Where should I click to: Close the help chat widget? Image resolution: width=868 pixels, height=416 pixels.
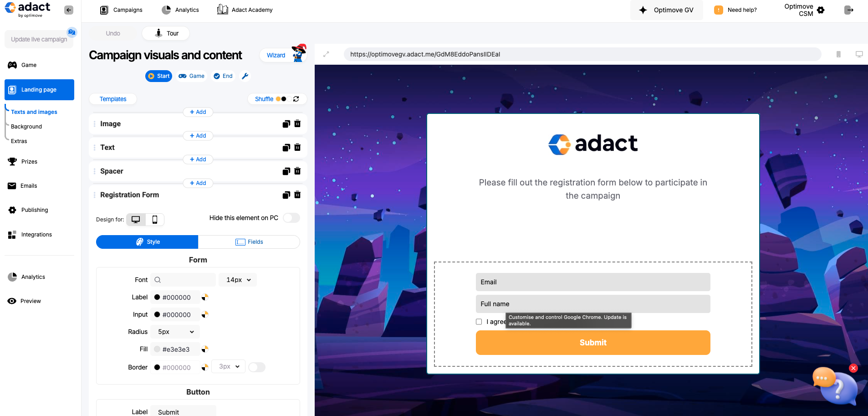pyautogui.click(x=853, y=368)
